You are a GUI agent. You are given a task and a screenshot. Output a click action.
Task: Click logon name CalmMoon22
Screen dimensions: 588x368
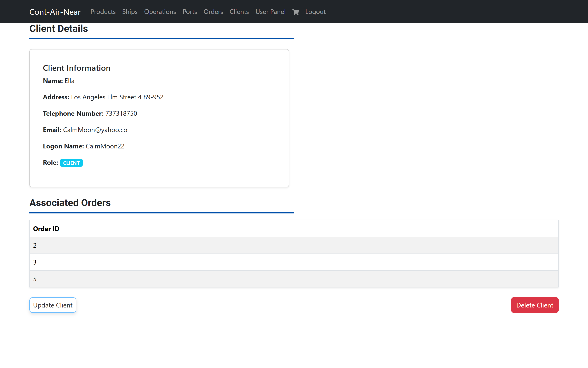[105, 146]
